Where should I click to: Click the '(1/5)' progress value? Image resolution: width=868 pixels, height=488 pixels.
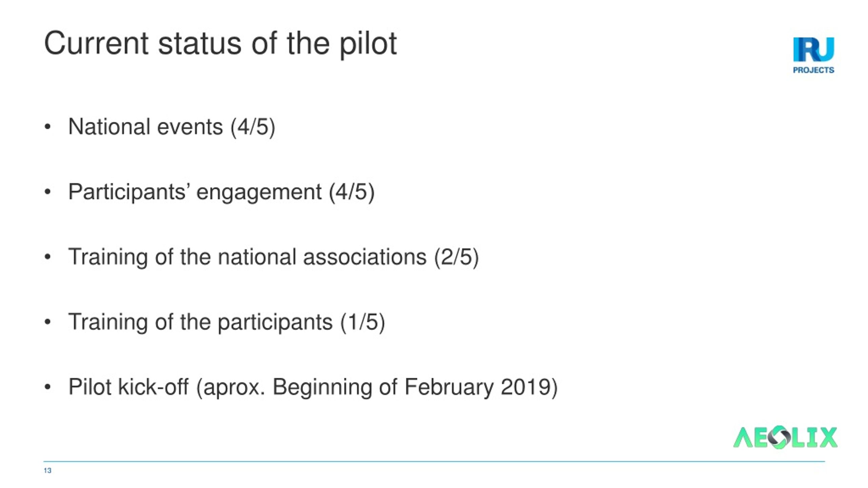tap(363, 322)
